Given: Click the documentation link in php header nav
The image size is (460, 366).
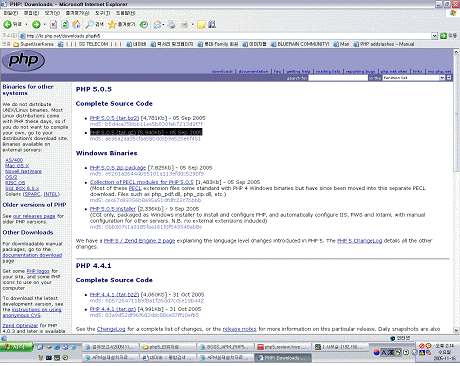Looking at the screenshot, I should pos(253,71).
